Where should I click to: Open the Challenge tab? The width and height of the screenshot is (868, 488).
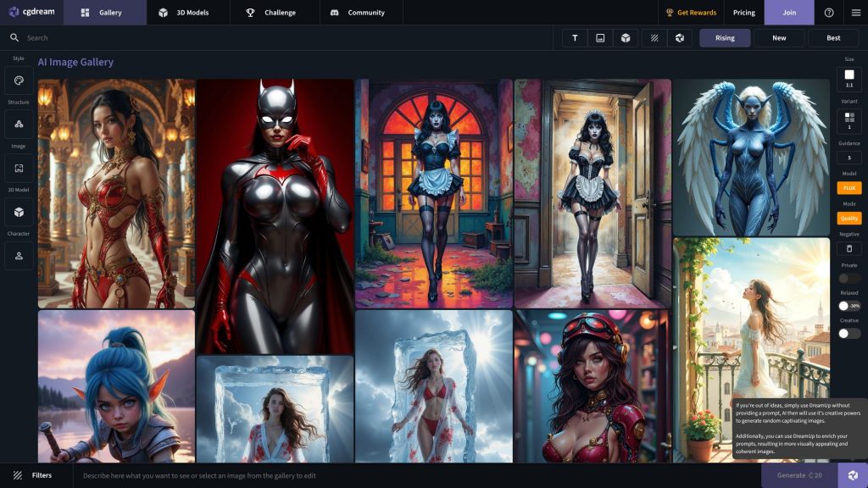(x=271, y=13)
